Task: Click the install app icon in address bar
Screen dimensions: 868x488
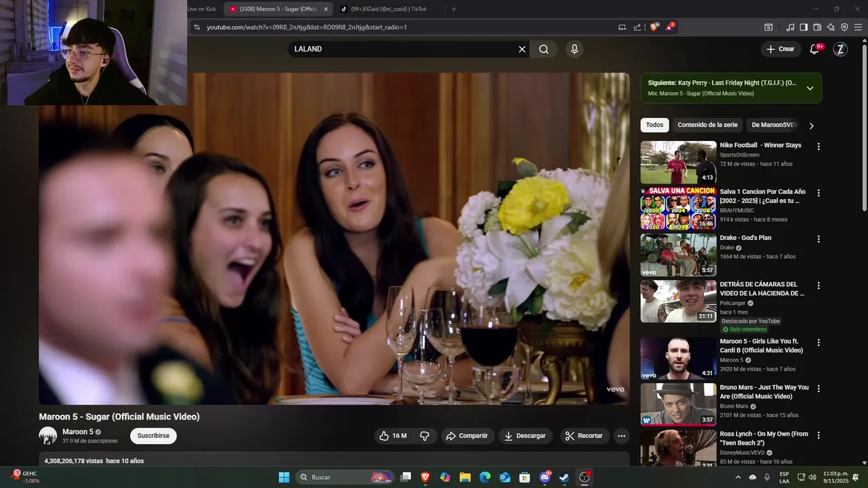Action: [622, 27]
